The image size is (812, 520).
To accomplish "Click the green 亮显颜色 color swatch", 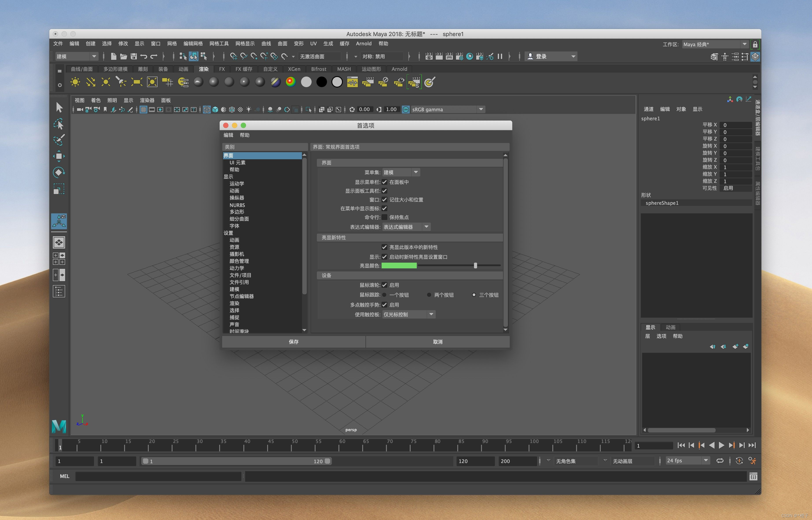I will (399, 266).
